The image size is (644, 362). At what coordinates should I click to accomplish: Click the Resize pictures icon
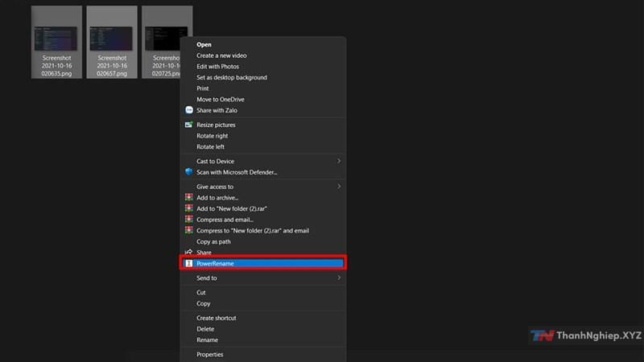click(188, 125)
